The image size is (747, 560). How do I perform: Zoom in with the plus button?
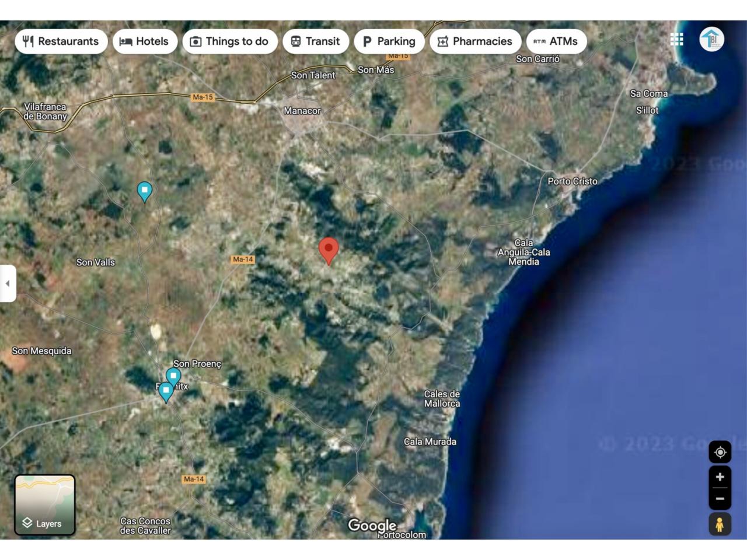(720, 477)
